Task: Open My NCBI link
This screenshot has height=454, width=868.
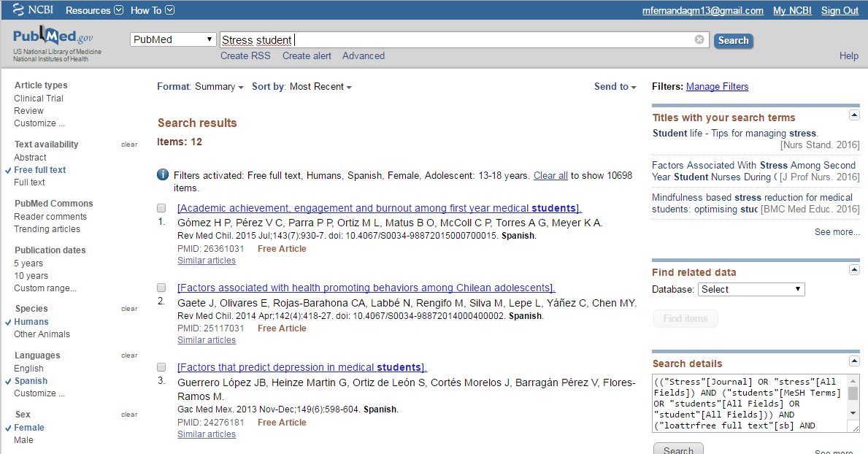Action: pos(792,10)
